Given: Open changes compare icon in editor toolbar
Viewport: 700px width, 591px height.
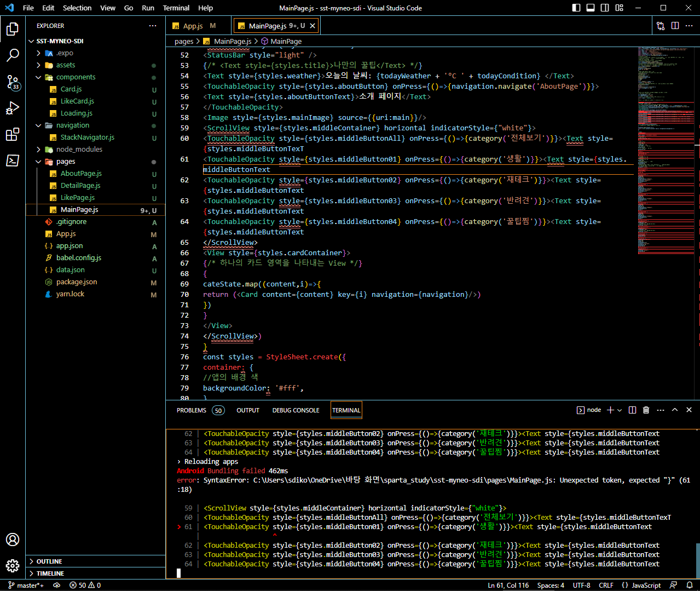Looking at the screenshot, I should point(661,26).
